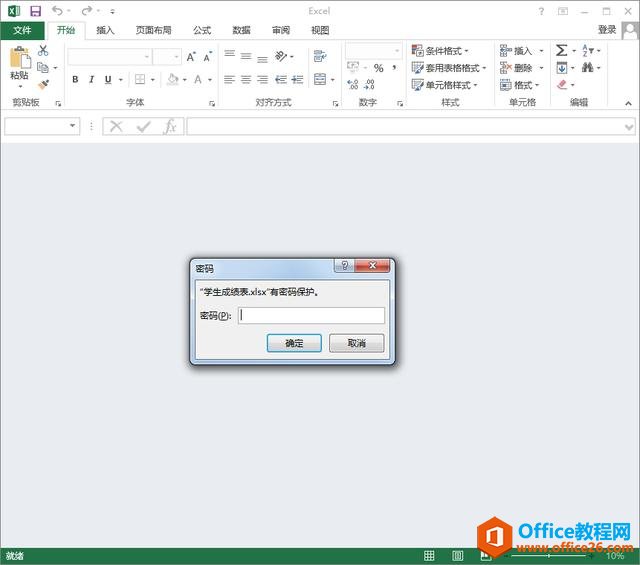The height and width of the screenshot is (565, 640).
Task: Click Decrease Font Size icon
Action: tap(207, 57)
